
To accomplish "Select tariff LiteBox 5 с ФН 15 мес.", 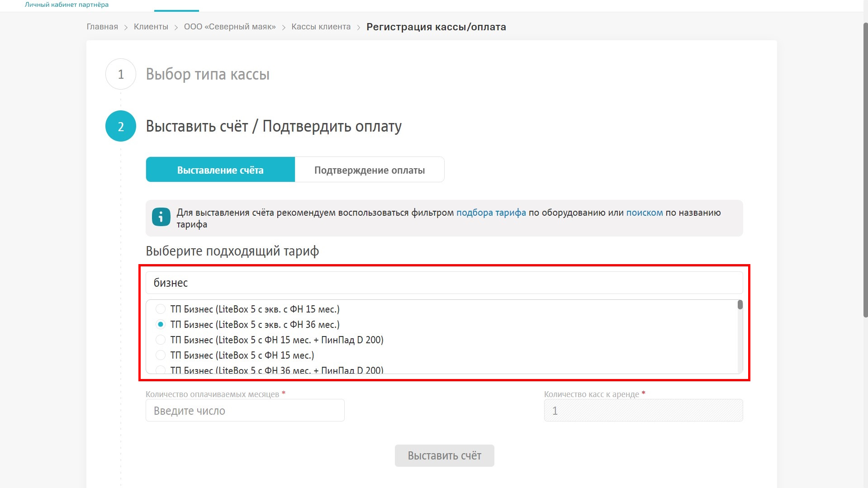I will click(161, 355).
